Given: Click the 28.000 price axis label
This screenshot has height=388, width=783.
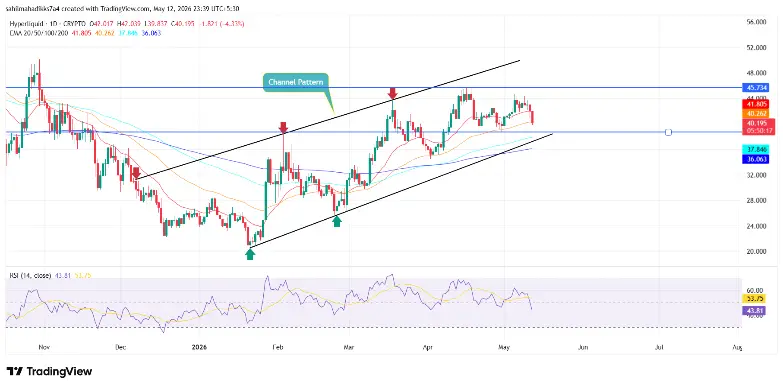Looking at the screenshot, I should pyautogui.click(x=757, y=201).
